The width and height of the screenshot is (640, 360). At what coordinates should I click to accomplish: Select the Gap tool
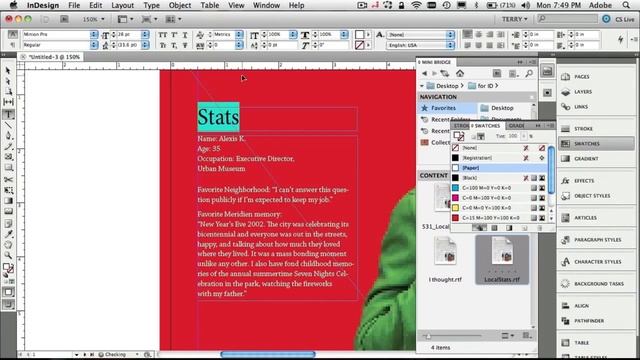point(8,102)
